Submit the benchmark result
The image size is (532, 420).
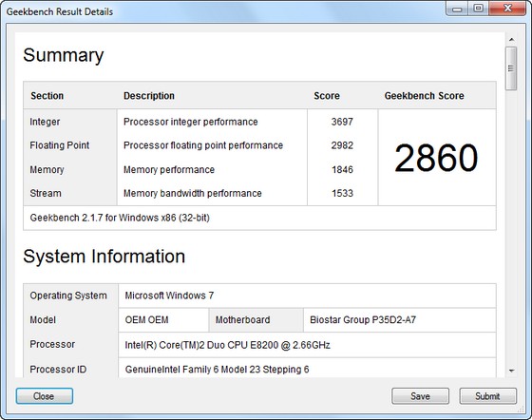click(487, 396)
